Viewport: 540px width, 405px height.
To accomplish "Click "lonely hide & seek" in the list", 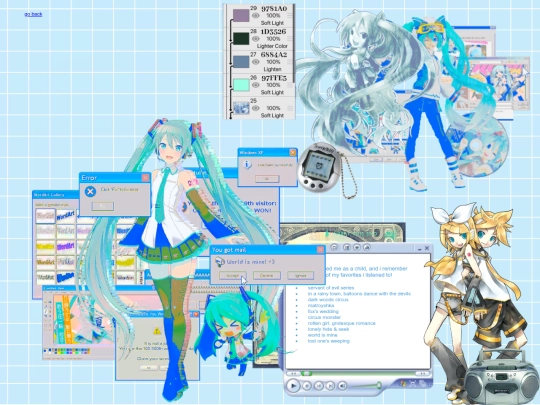I will [328, 329].
